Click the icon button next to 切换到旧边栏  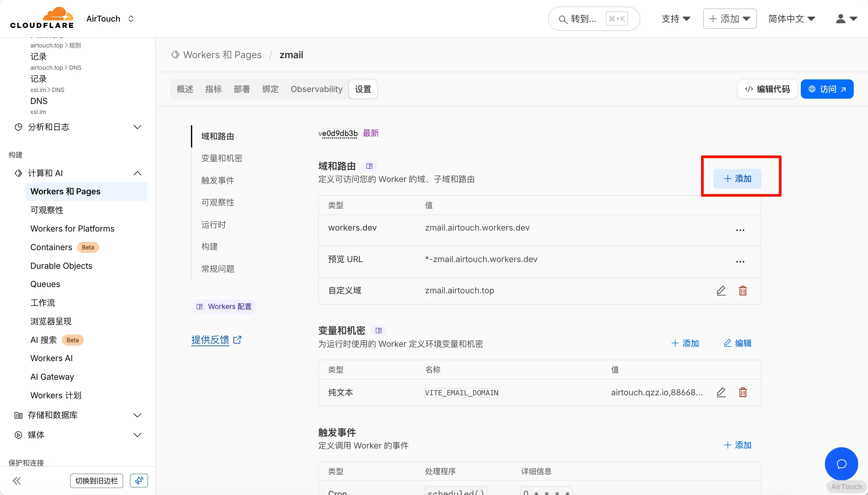click(x=139, y=481)
